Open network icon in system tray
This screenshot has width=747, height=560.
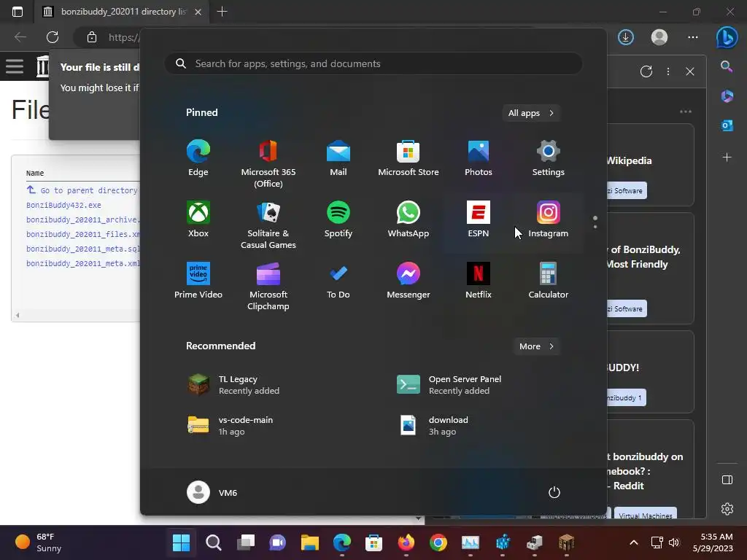click(x=657, y=542)
